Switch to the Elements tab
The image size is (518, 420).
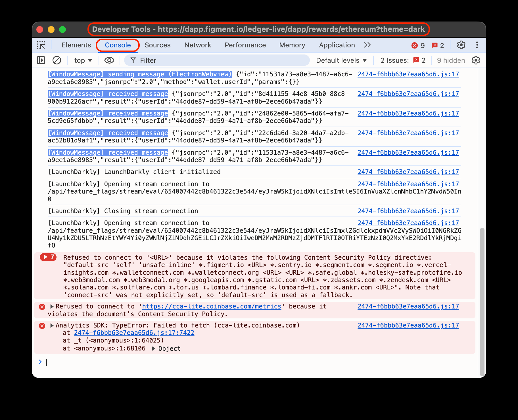(x=76, y=45)
